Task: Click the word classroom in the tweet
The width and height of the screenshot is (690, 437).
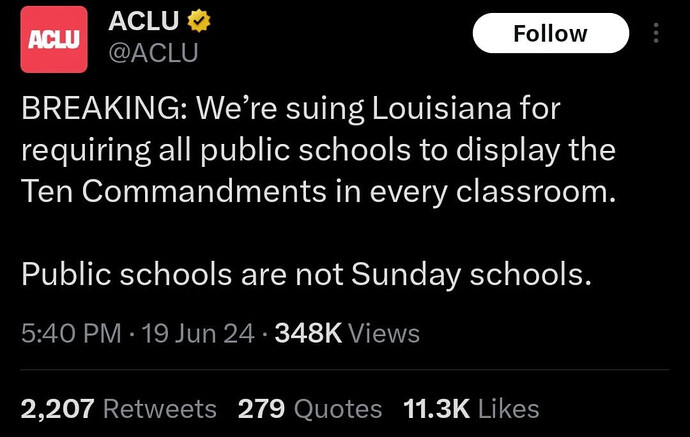Action: [x=537, y=190]
